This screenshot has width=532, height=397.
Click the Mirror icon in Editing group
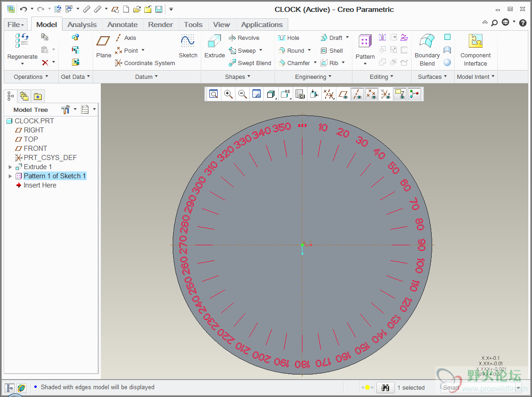tap(382, 37)
